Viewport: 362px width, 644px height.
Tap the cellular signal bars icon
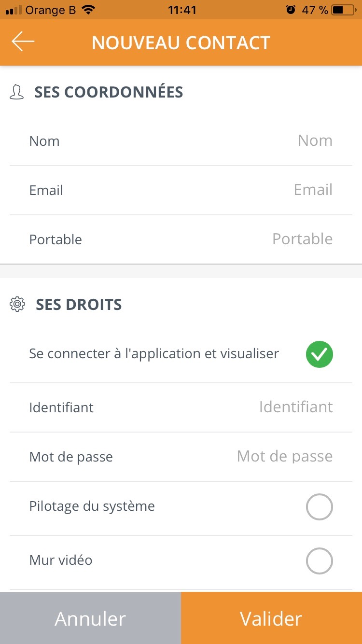[x=14, y=10]
